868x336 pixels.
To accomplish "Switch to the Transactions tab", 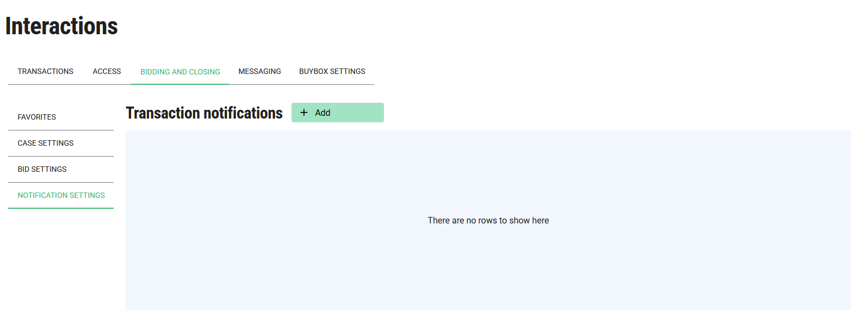I will (45, 71).
